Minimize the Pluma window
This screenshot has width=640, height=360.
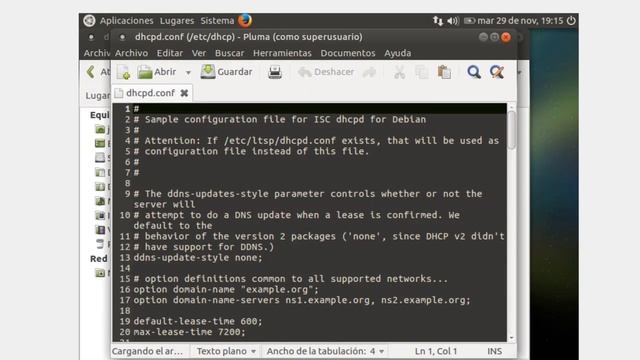483,37
